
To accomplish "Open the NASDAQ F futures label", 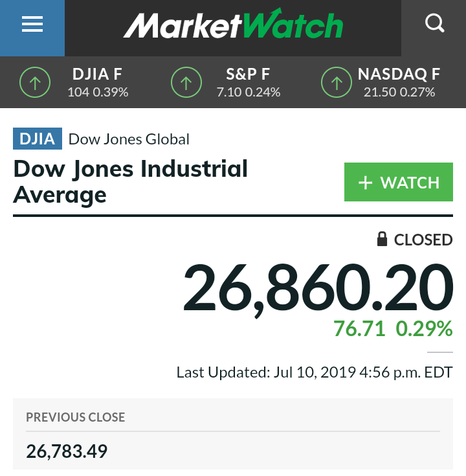I will click(x=399, y=74).
